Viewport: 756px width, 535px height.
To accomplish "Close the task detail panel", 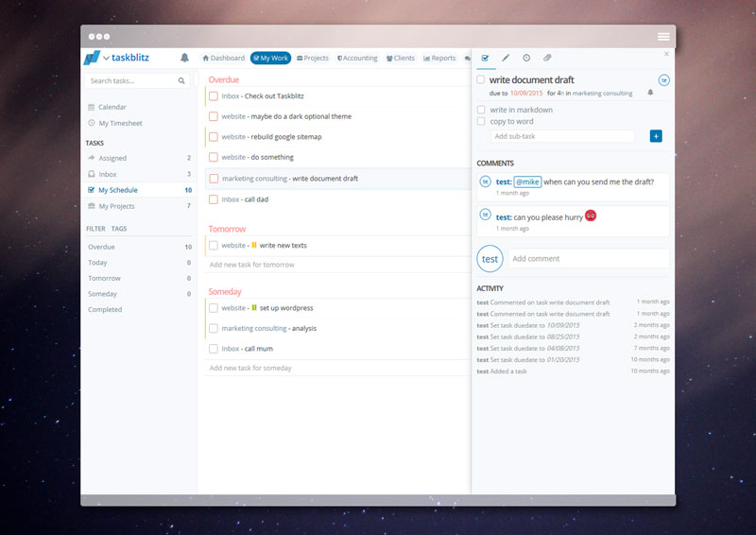I will (666, 54).
